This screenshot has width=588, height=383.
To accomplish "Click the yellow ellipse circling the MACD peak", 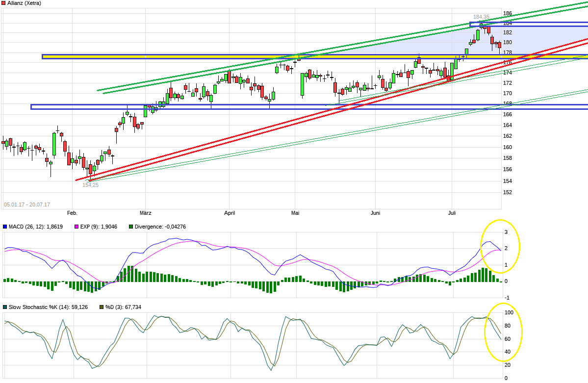I will (501, 247).
